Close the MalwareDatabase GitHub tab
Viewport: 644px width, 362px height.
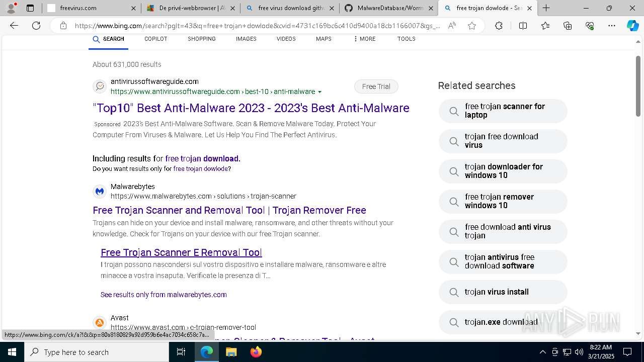(x=430, y=8)
